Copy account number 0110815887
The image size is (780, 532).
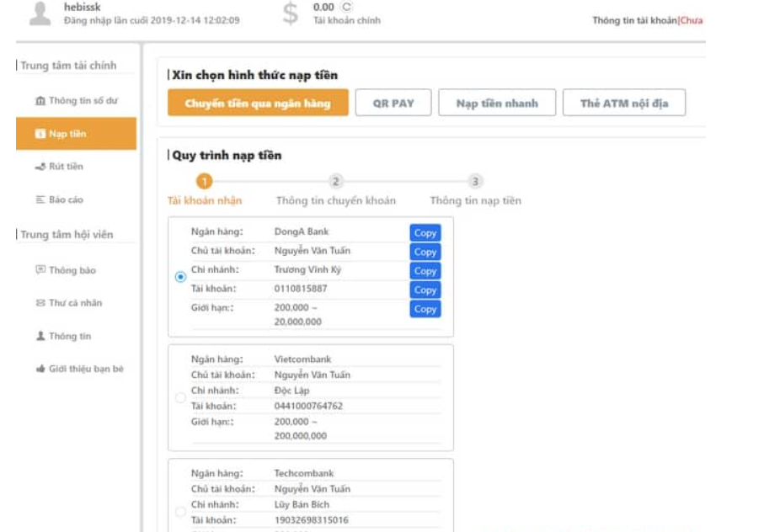point(425,290)
